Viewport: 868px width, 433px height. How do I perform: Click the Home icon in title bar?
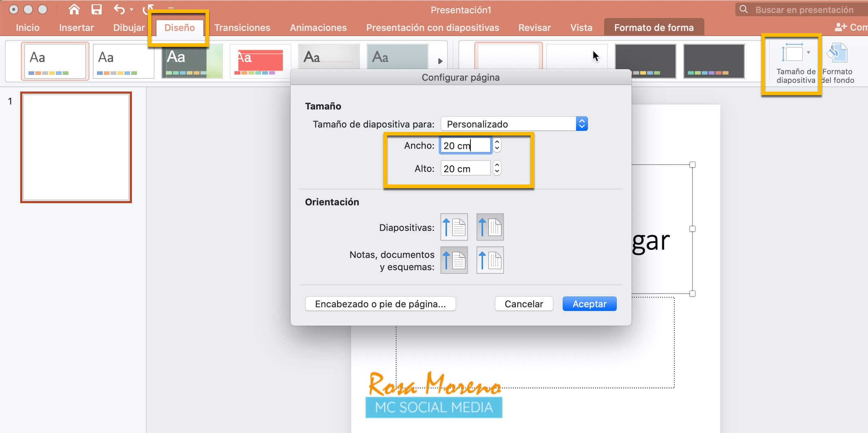tap(74, 9)
